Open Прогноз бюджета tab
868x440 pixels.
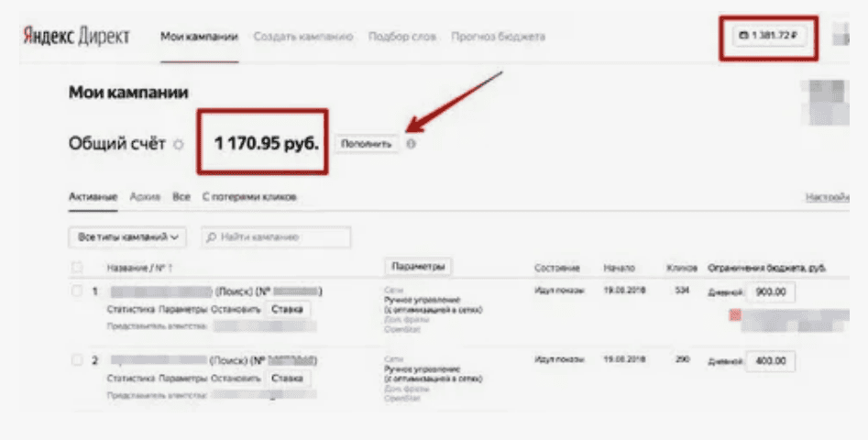tap(498, 37)
